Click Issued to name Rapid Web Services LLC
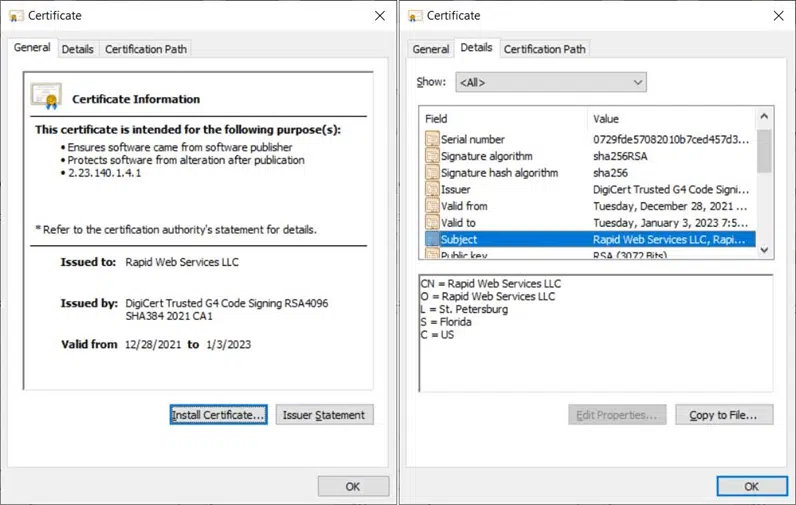The height and width of the screenshot is (505, 796). pos(182,262)
